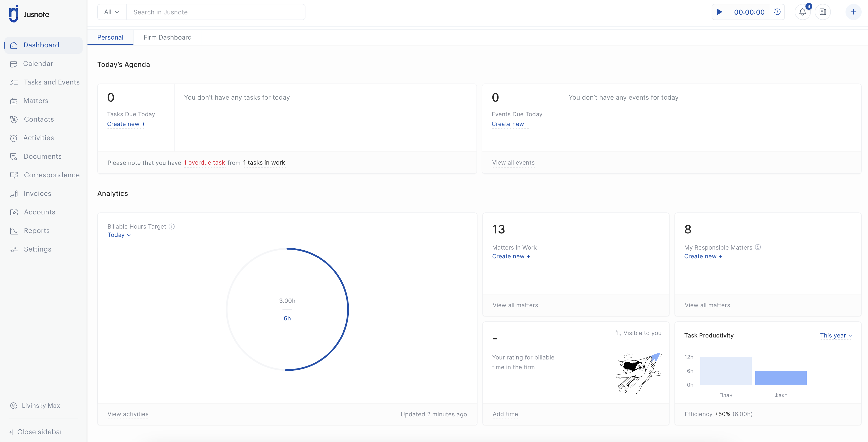Image resolution: width=868 pixels, height=442 pixels.
Task: Open the Contacts icon in sidebar
Action: pyautogui.click(x=14, y=119)
